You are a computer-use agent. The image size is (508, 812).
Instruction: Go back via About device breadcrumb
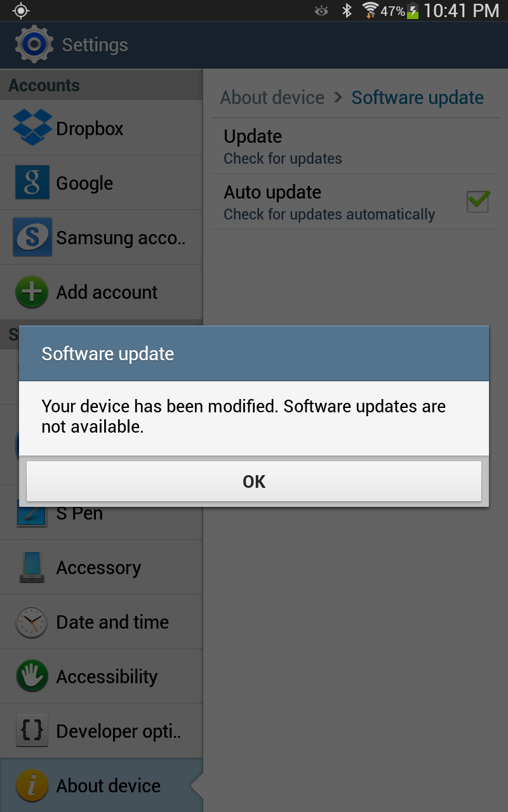[x=272, y=98]
